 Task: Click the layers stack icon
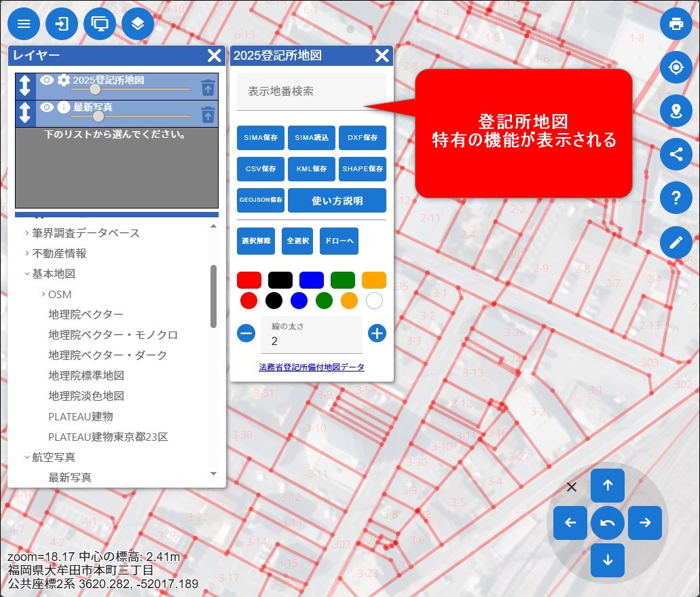138,24
